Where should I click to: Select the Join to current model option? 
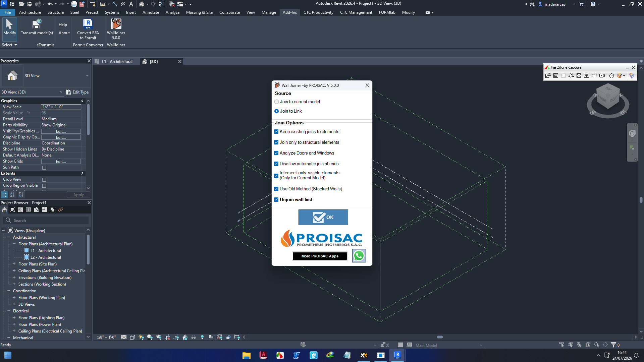[277, 102]
